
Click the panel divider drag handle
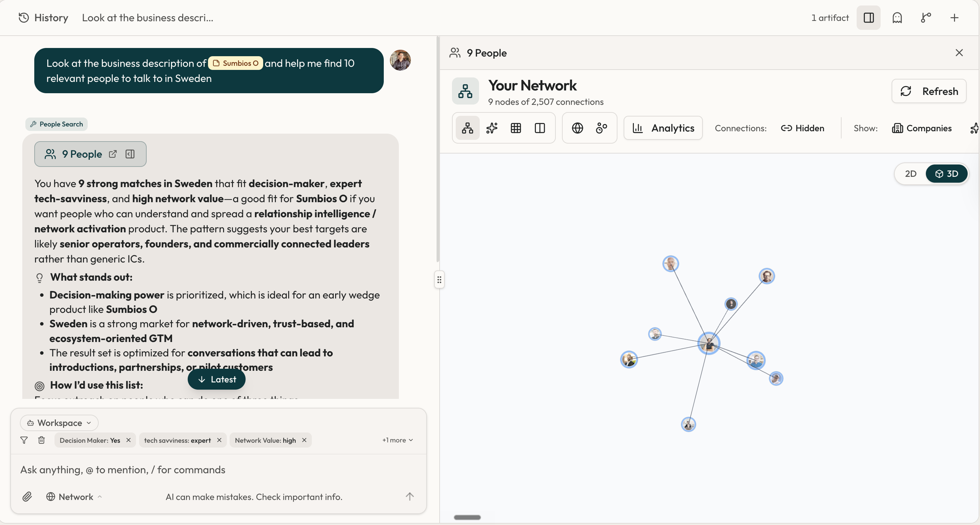click(439, 280)
